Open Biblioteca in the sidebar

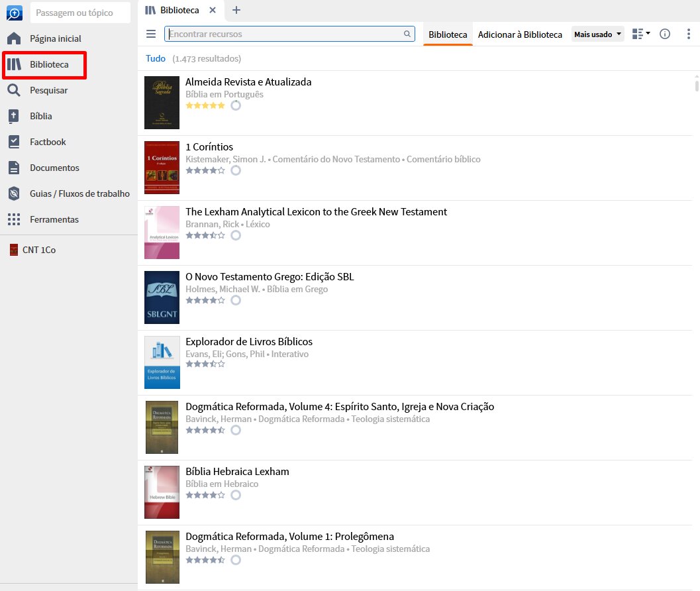44,65
